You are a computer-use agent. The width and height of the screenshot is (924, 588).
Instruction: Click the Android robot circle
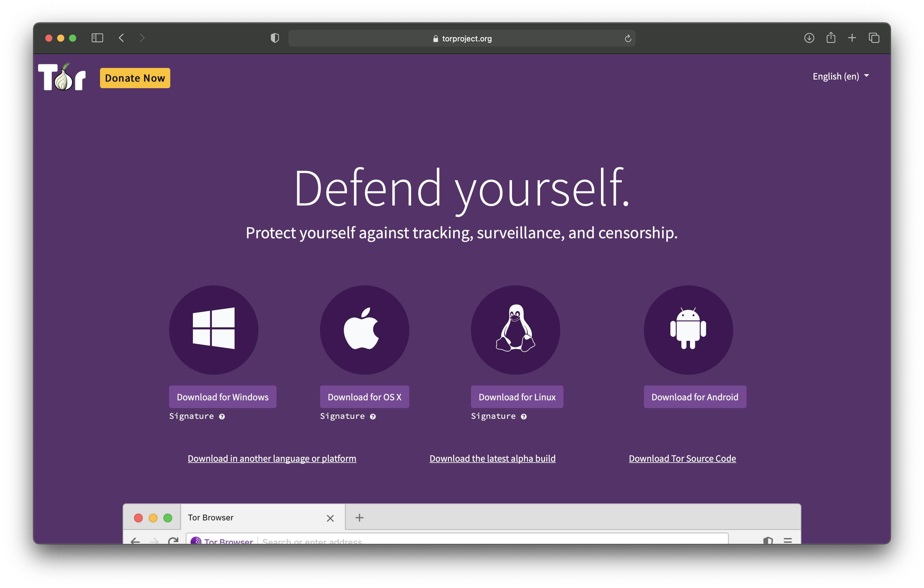coord(689,330)
